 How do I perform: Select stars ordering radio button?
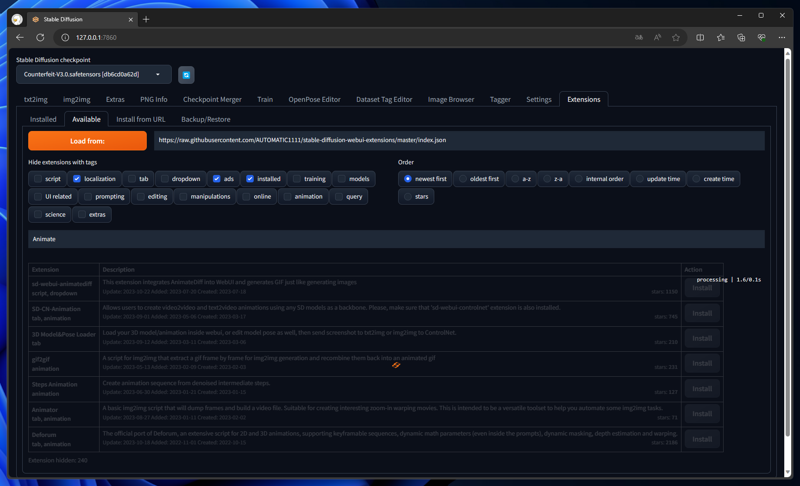[408, 197]
